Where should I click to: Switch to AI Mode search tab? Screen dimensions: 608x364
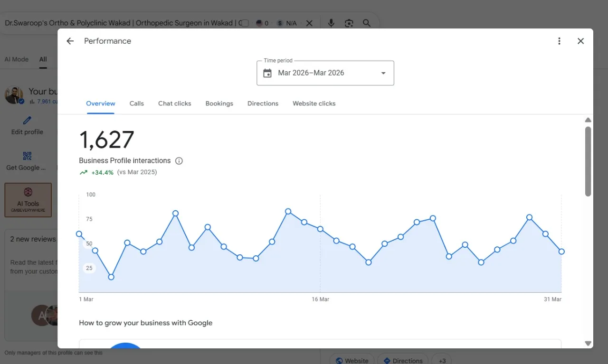point(17,59)
